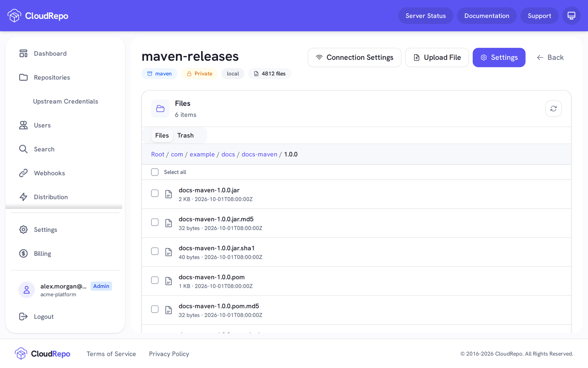
Task: Go Back from repository
Action: pyautogui.click(x=550, y=57)
